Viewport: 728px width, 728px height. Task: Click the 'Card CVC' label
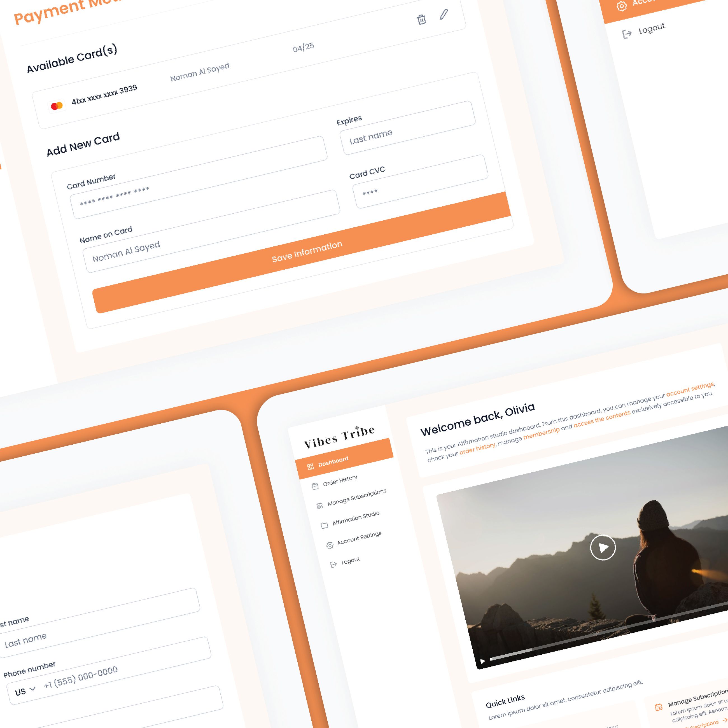[367, 172]
